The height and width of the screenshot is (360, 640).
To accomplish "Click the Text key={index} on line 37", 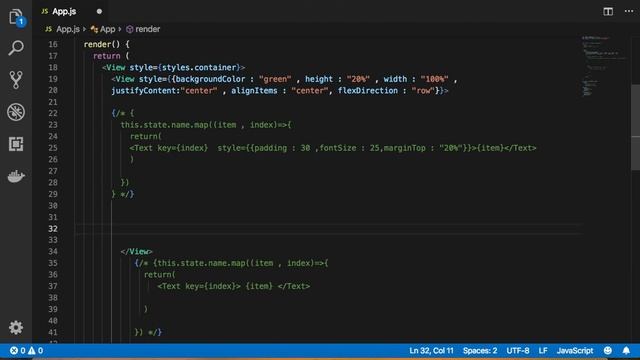I will click(x=199, y=286).
